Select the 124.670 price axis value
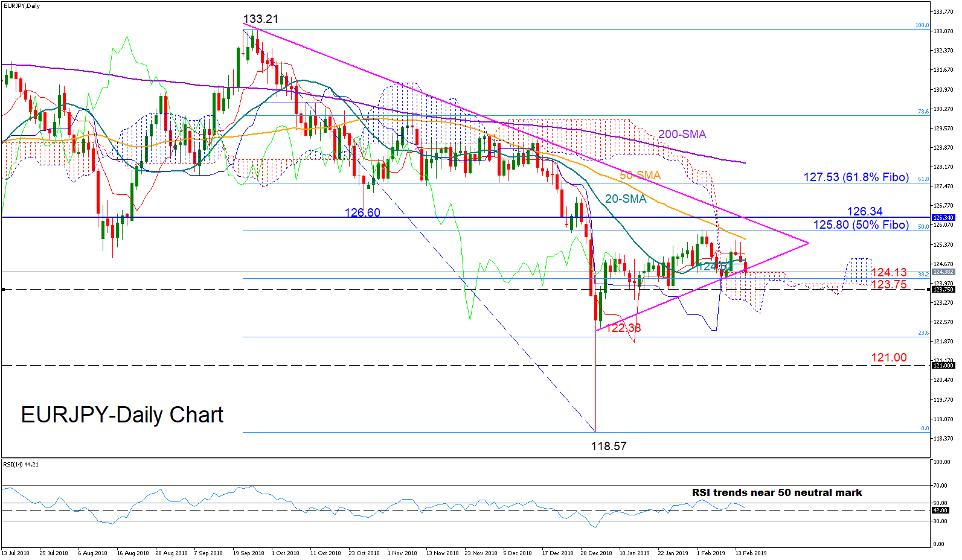The height and width of the screenshot is (560, 962). coord(943,264)
